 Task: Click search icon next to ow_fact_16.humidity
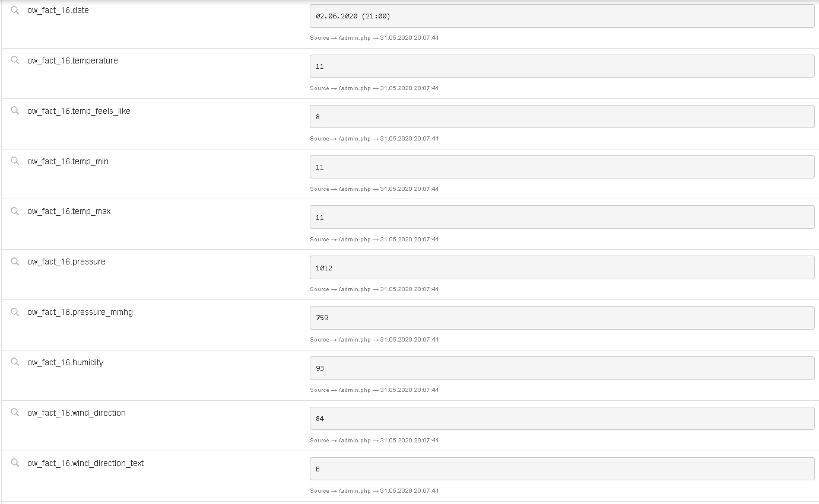15,362
